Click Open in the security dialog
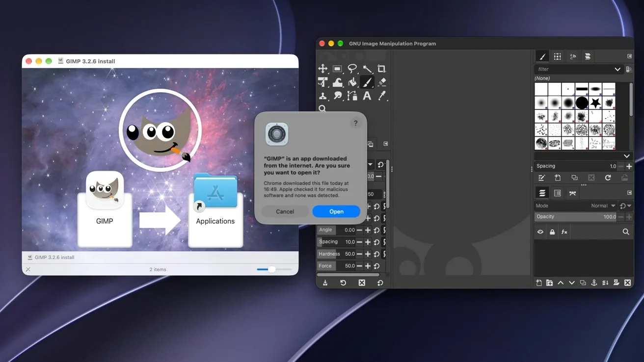Image resolution: width=644 pixels, height=362 pixels. click(x=336, y=211)
